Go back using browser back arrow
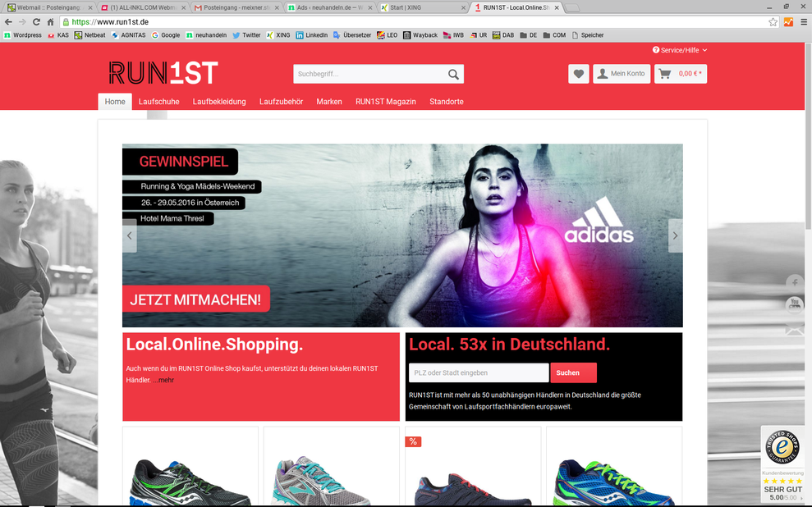 point(8,21)
